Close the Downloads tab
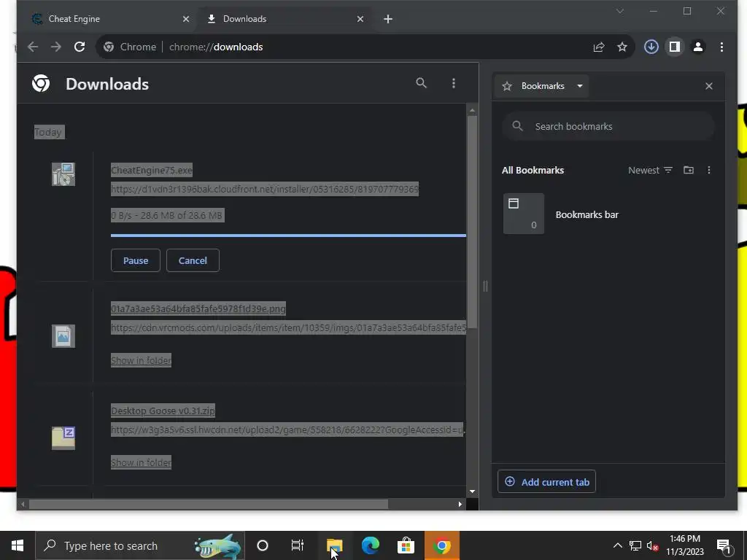This screenshot has height=560, width=747. (x=360, y=19)
